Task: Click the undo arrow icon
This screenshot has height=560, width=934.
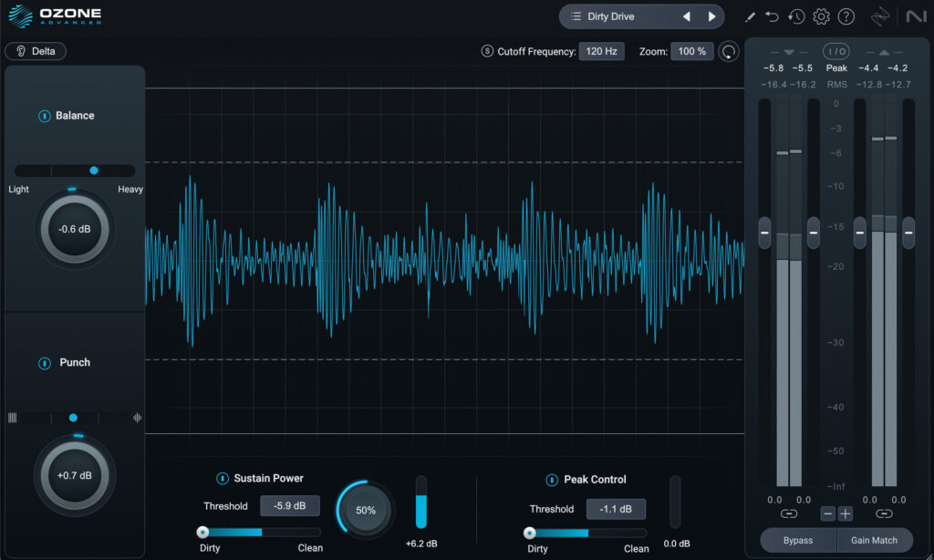Action: tap(772, 16)
